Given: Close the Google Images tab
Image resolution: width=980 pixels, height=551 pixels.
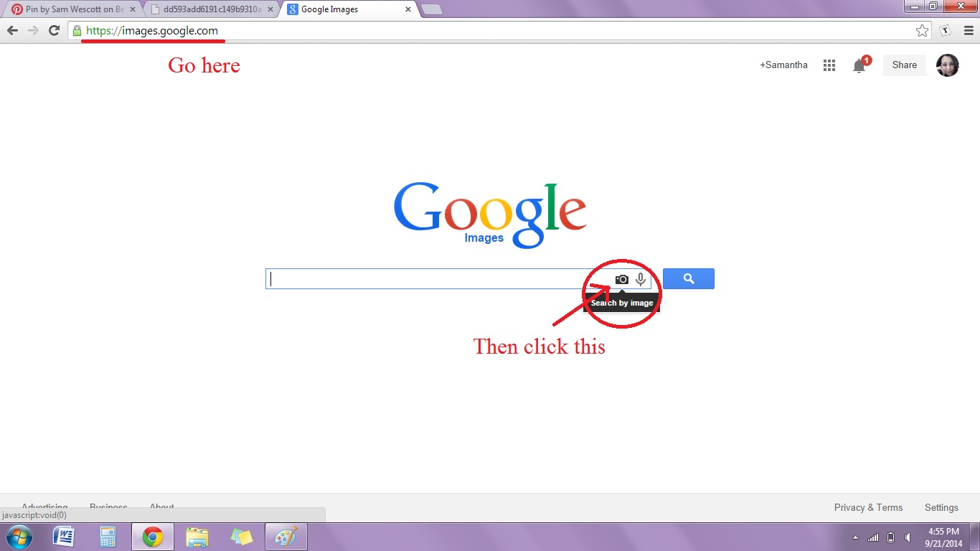Looking at the screenshot, I should [408, 9].
